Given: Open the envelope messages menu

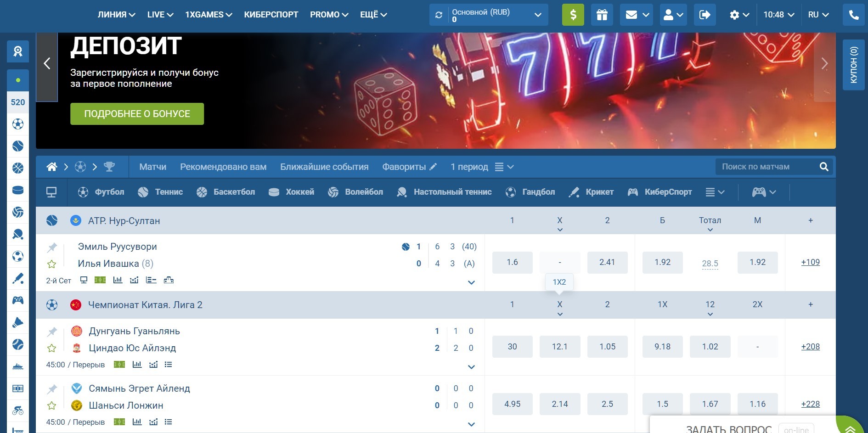Looking at the screenshot, I should pos(637,15).
